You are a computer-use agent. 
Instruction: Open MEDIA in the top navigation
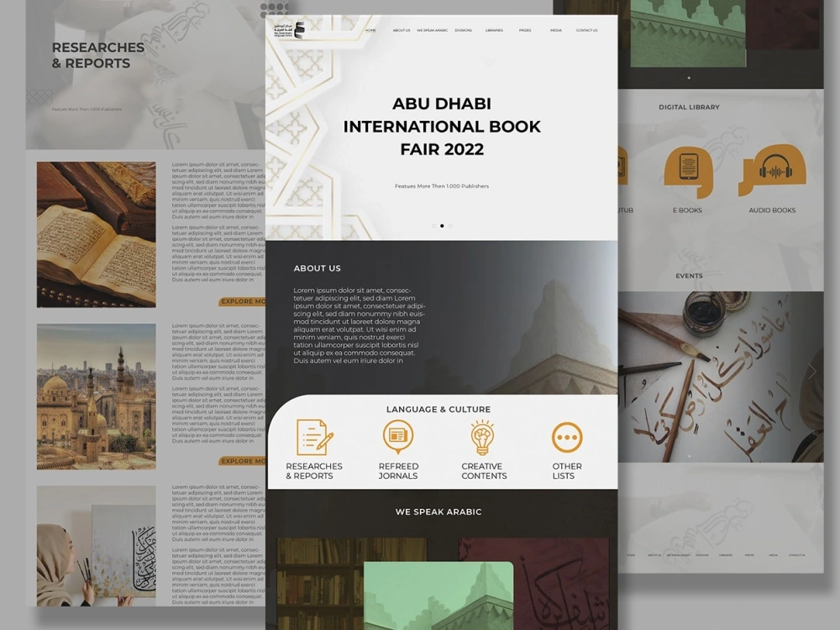[556, 30]
